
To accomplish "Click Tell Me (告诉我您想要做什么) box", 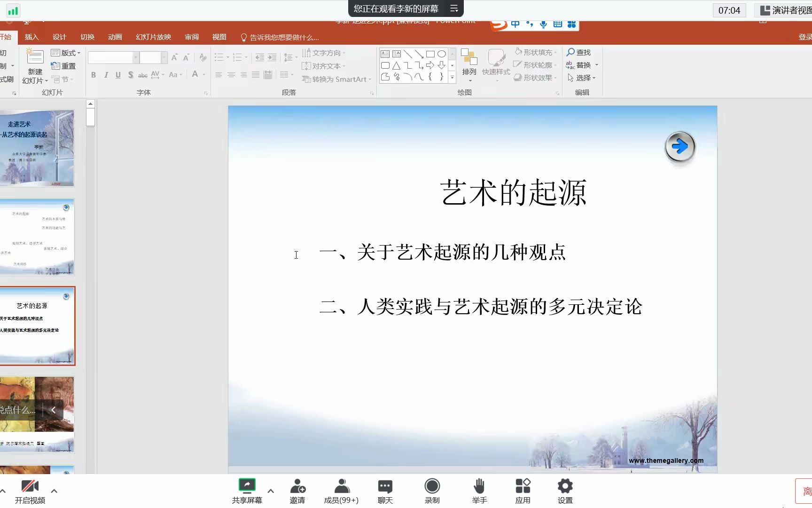I will 280,37.
